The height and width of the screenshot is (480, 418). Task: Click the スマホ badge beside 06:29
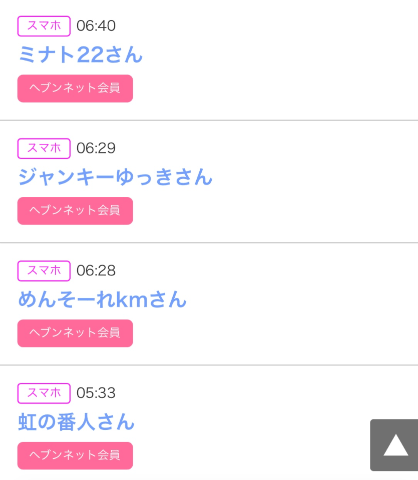[44, 148]
